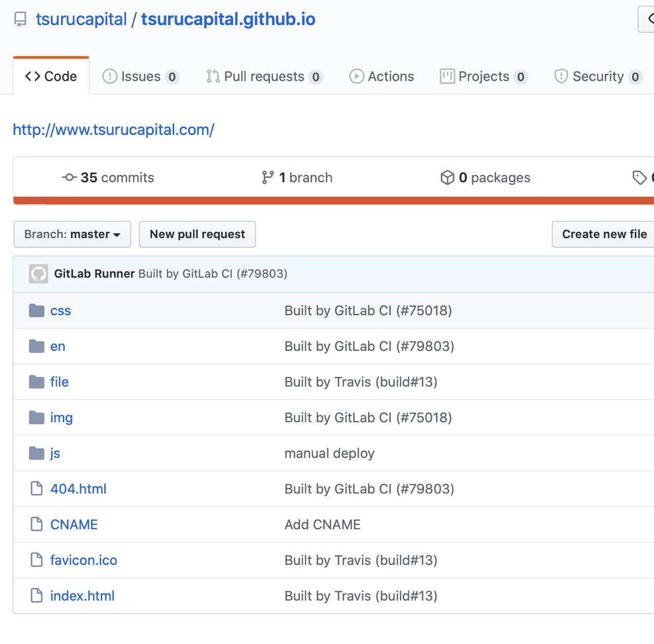Open GitLab Runner author name
The height and width of the screenshot is (644, 654).
[x=95, y=274]
